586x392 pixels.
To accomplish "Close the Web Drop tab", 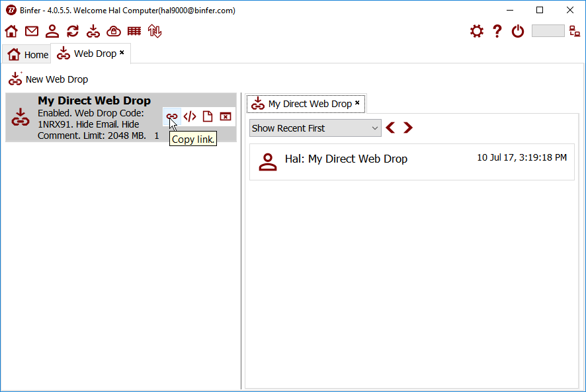I will point(122,53).
